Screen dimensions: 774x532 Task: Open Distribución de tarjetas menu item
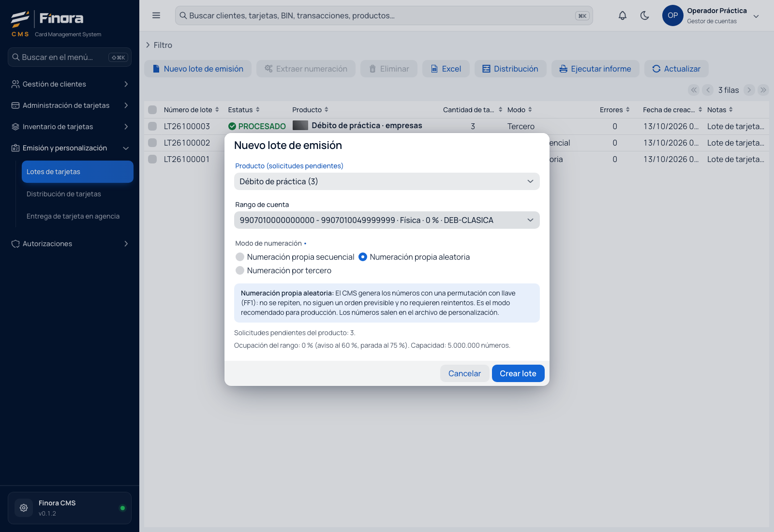[64, 194]
